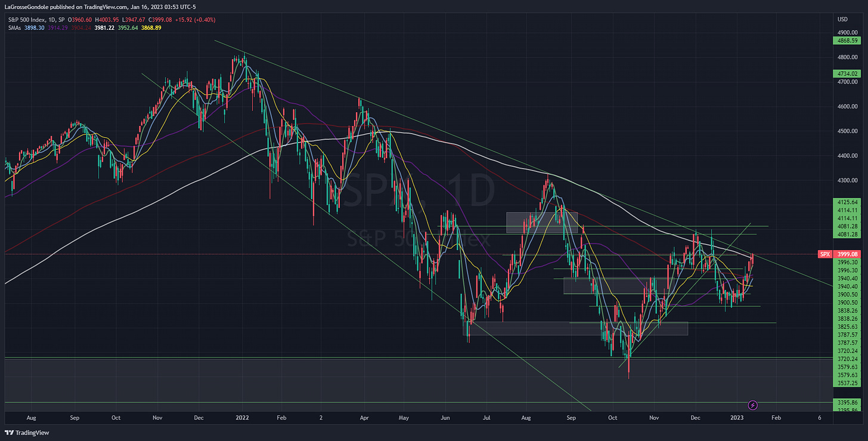Click the purple lightning event marker icon
This screenshot has height=441, width=868.
tap(752, 405)
